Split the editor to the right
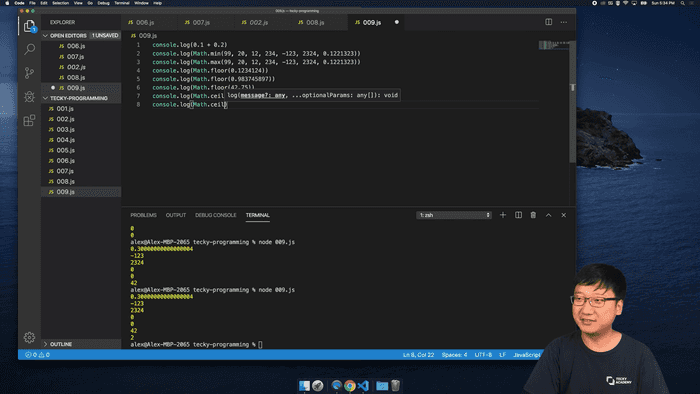 click(x=549, y=22)
